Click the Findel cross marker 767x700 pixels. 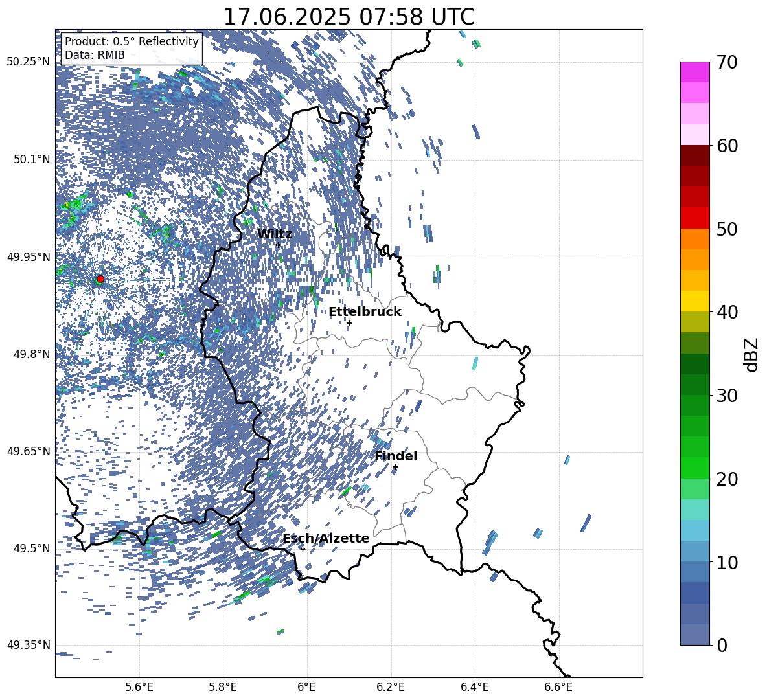click(395, 468)
